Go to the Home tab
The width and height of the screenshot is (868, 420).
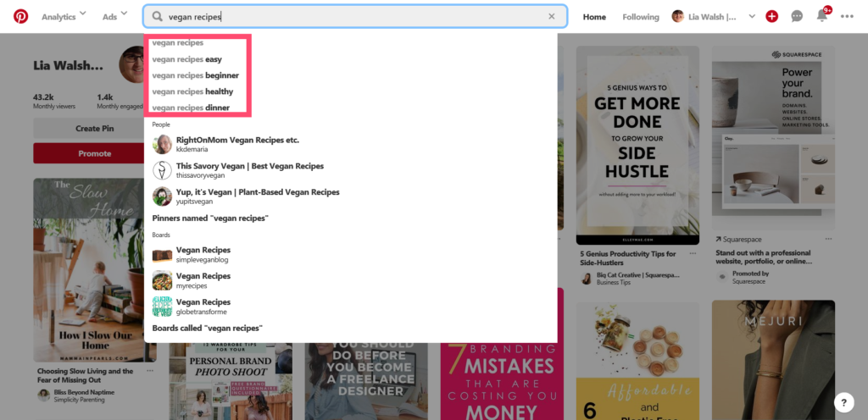click(x=594, y=17)
